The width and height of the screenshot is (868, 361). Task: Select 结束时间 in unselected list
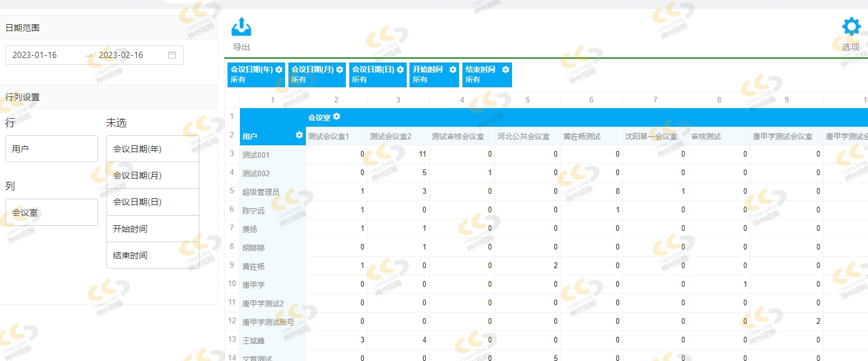(153, 256)
